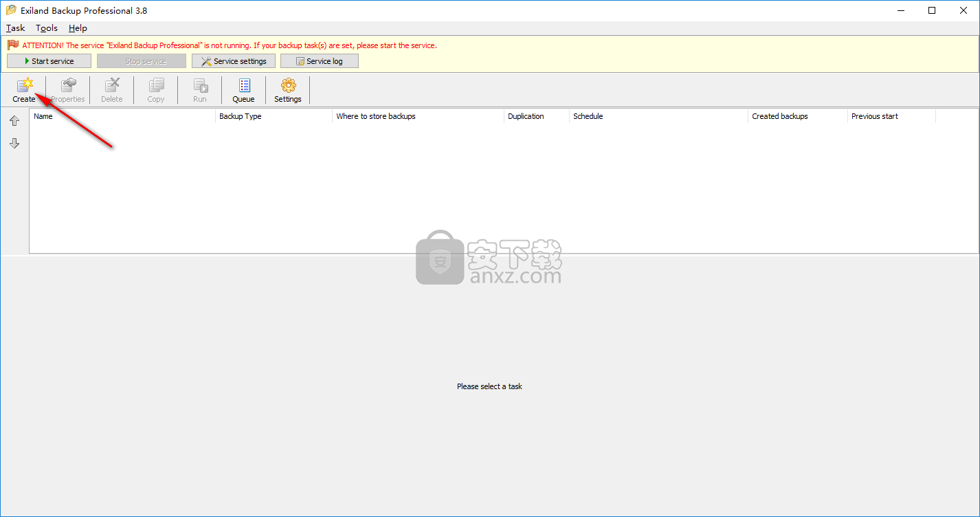Screen dimensions: 980x517
Task: Click the Delete task toolbar icon
Action: [112, 90]
